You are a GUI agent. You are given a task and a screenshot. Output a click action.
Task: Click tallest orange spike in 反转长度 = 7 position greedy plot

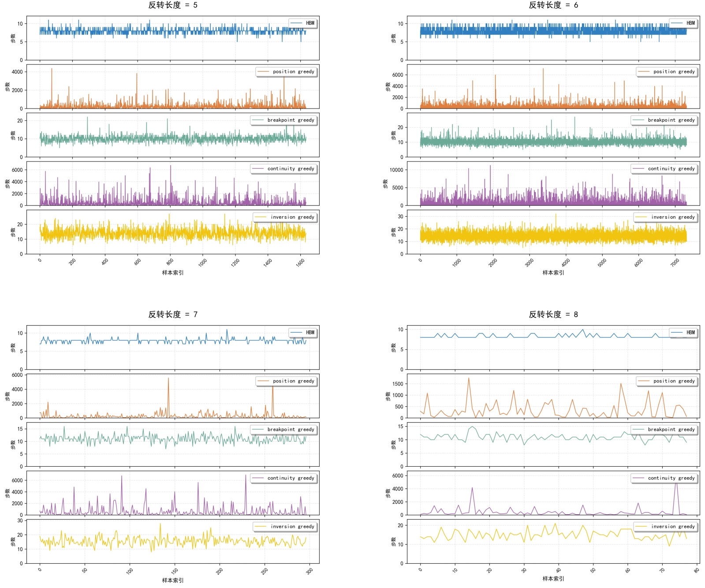(x=168, y=378)
